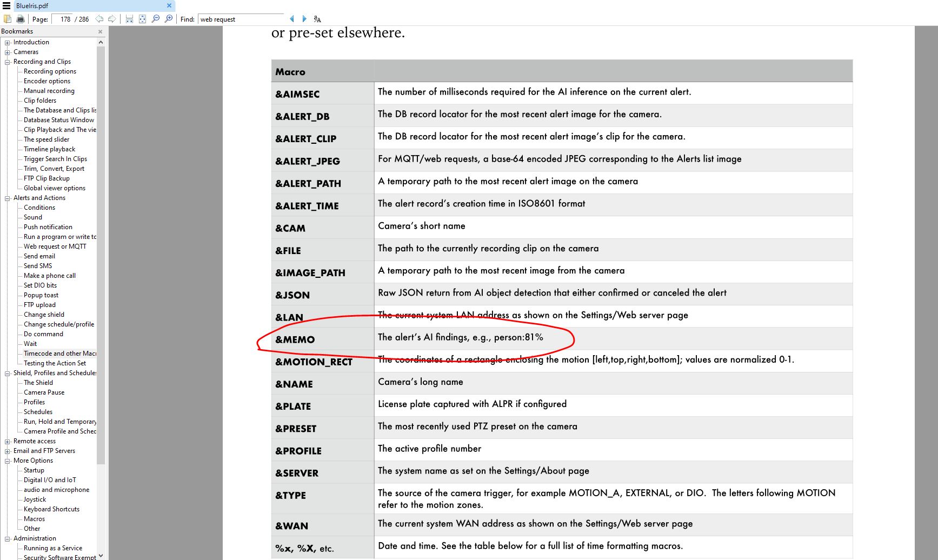Open the Send email bookmark
Viewport: 938px width, 560px height.
[x=39, y=256]
